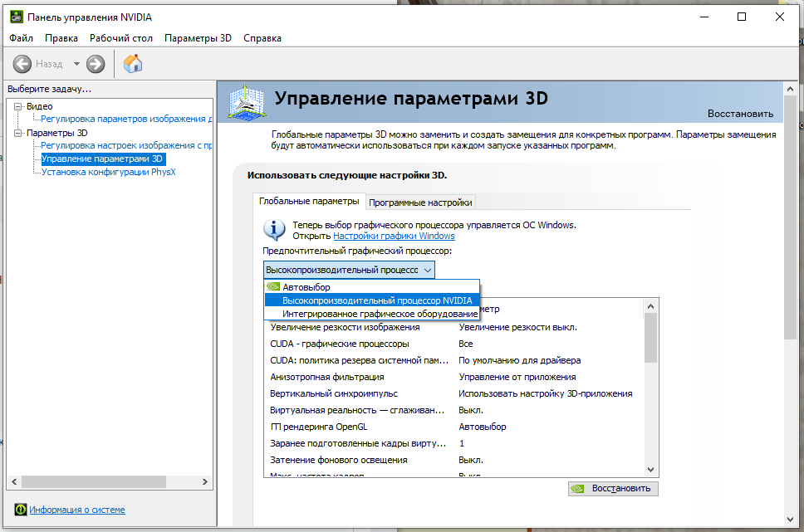The height and width of the screenshot is (532, 804).
Task: Click Информация о системе link
Action: coord(76,510)
